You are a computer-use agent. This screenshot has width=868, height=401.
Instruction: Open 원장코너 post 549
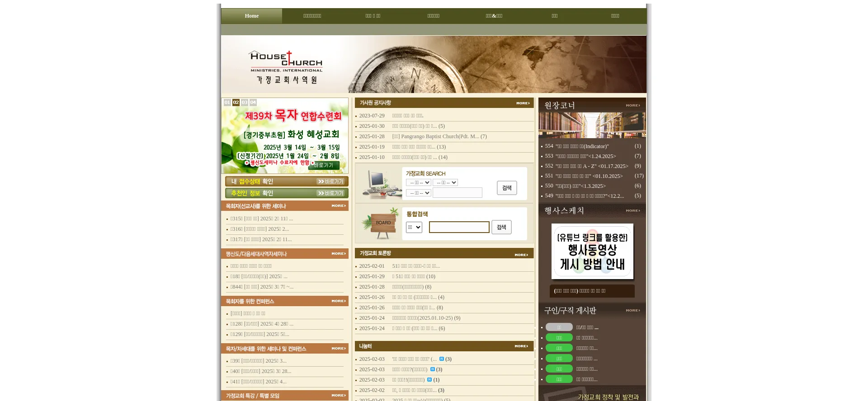(x=590, y=196)
